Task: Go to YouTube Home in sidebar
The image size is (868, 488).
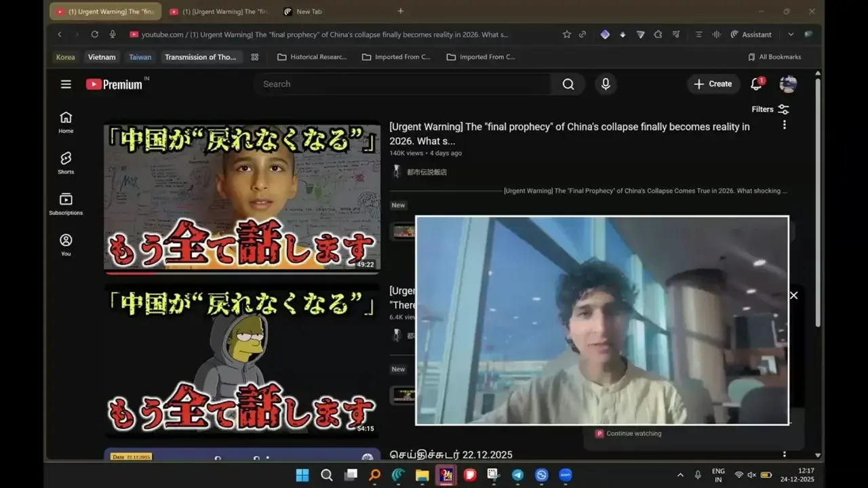Action: (x=66, y=121)
